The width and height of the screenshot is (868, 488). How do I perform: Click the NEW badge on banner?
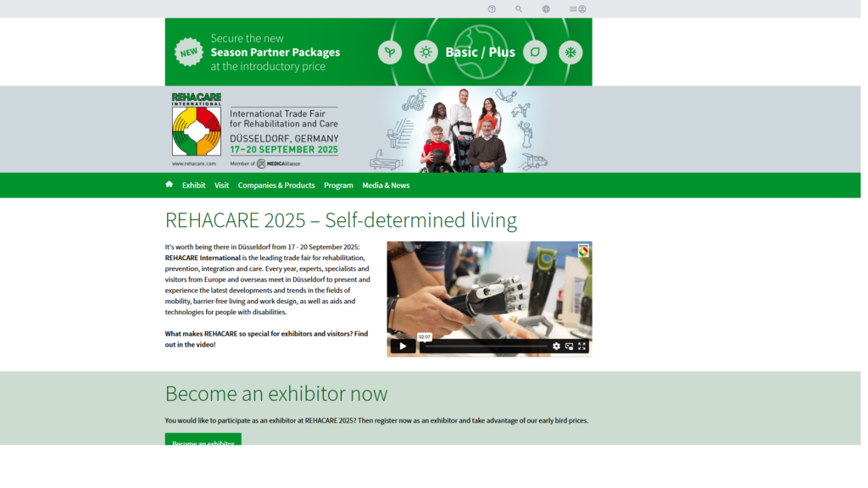coord(189,52)
